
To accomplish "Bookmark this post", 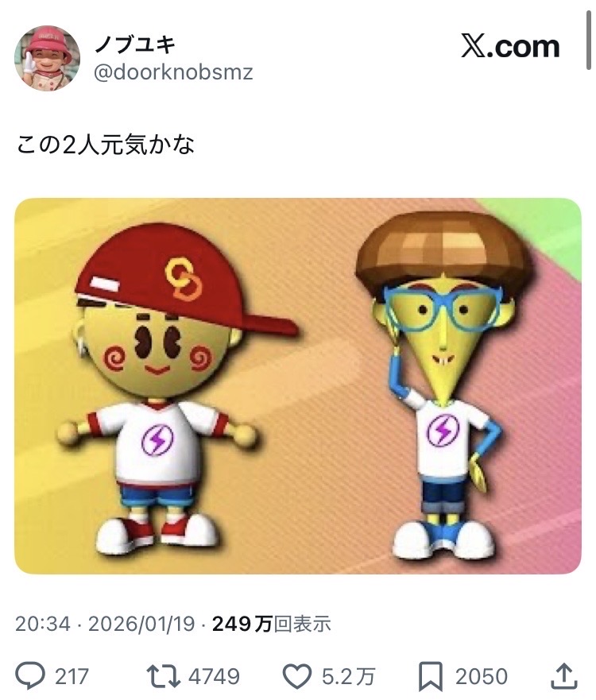I will click(x=431, y=676).
